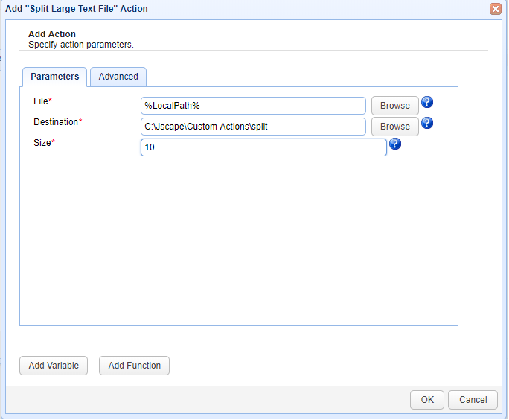Click the Add Variable button
The height and width of the screenshot is (420, 509).
click(x=54, y=366)
